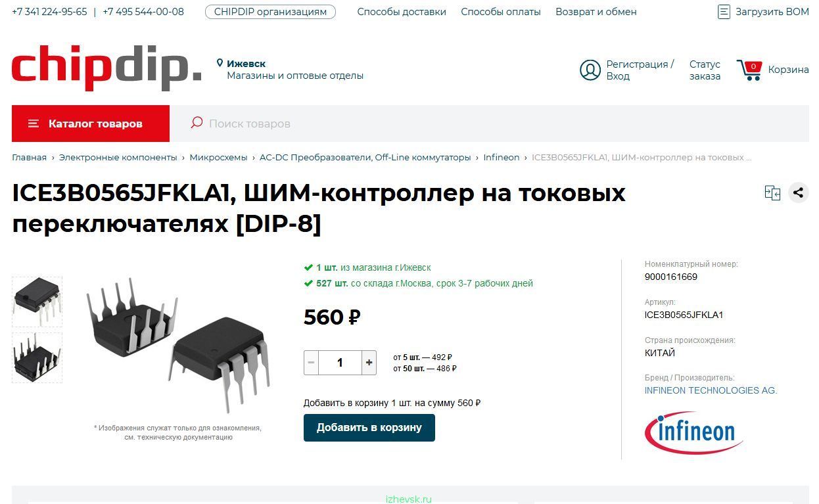Select the first chip thumbnail image

pyautogui.click(x=37, y=302)
